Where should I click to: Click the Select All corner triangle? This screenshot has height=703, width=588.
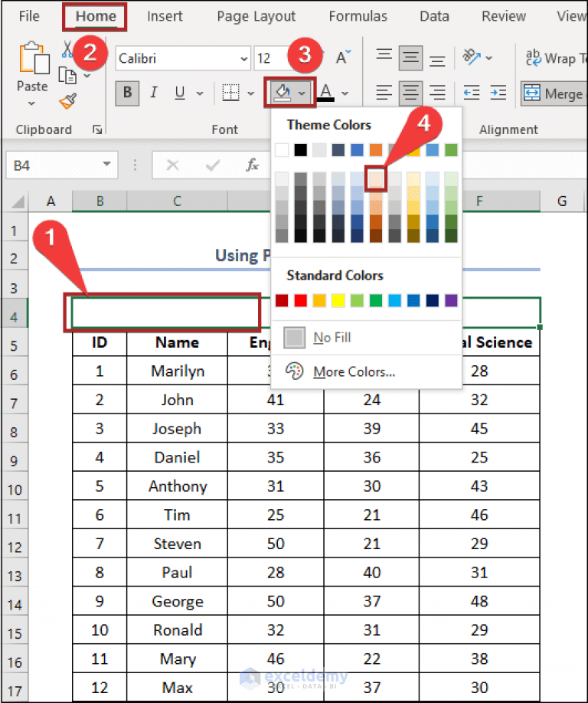point(17,201)
